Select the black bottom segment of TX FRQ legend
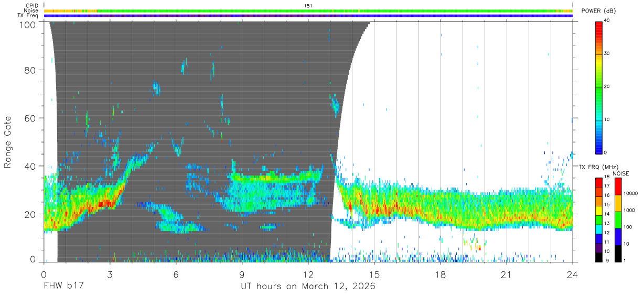Viewport: 644px width, 297px height. pyautogui.click(x=598, y=257)
